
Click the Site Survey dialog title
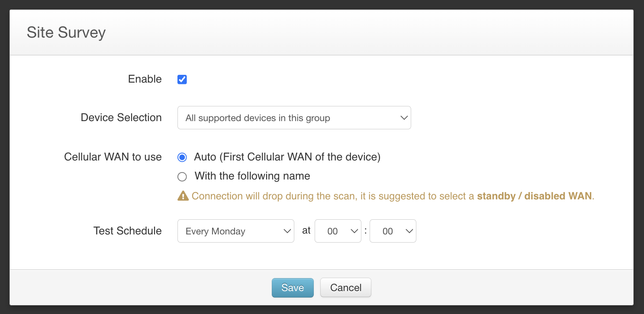66,33
